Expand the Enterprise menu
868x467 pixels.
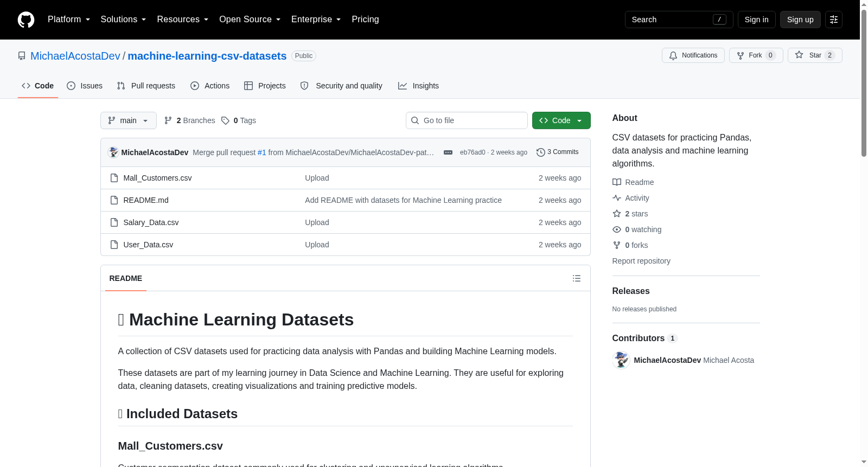pos(316,20)
